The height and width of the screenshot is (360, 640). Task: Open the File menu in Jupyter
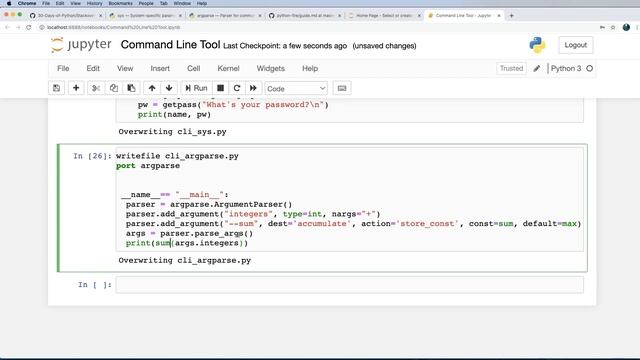(x=63, y=69)
